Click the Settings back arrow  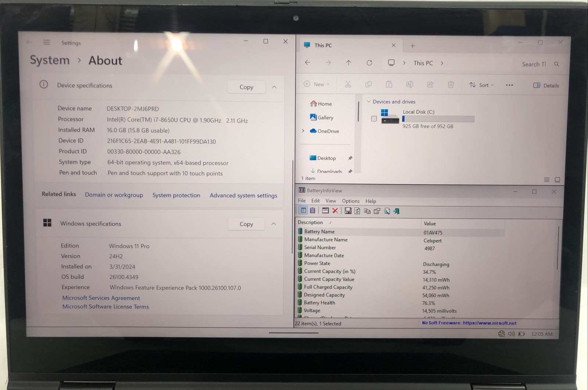point(29,42)
